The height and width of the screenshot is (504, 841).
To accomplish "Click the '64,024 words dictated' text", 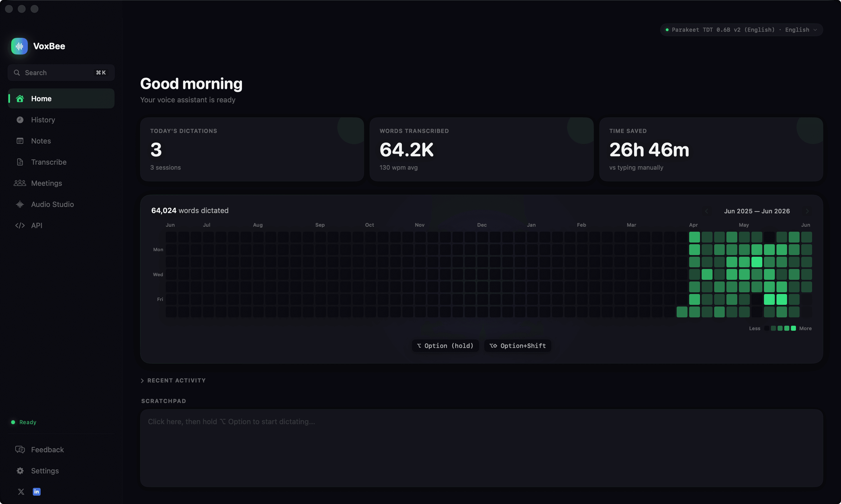I will pos(190,211).
